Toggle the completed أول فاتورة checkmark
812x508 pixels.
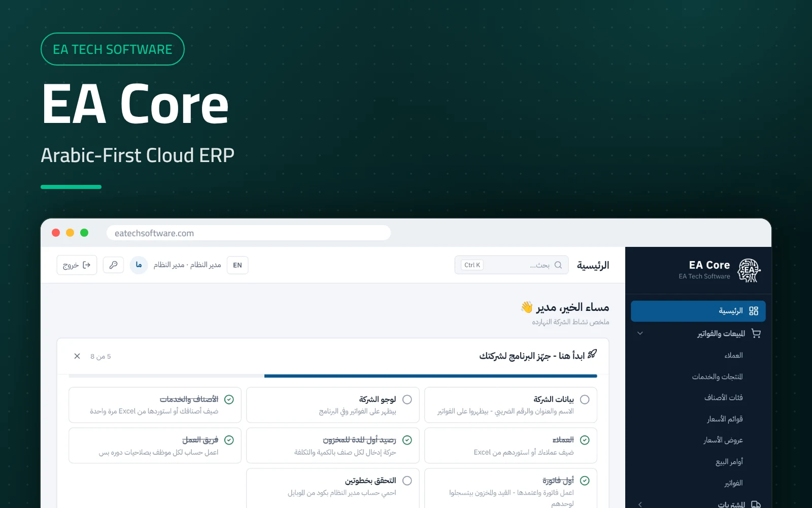[585, 481]
